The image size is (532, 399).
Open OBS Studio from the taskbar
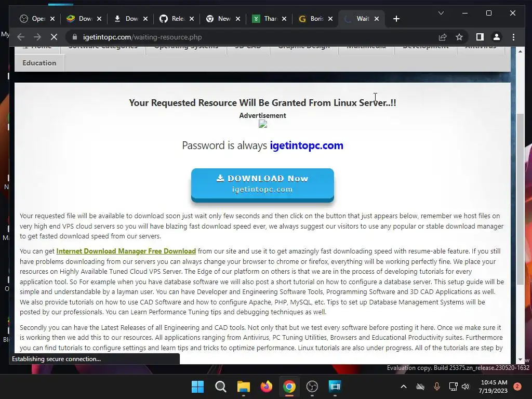click(312, 387)
